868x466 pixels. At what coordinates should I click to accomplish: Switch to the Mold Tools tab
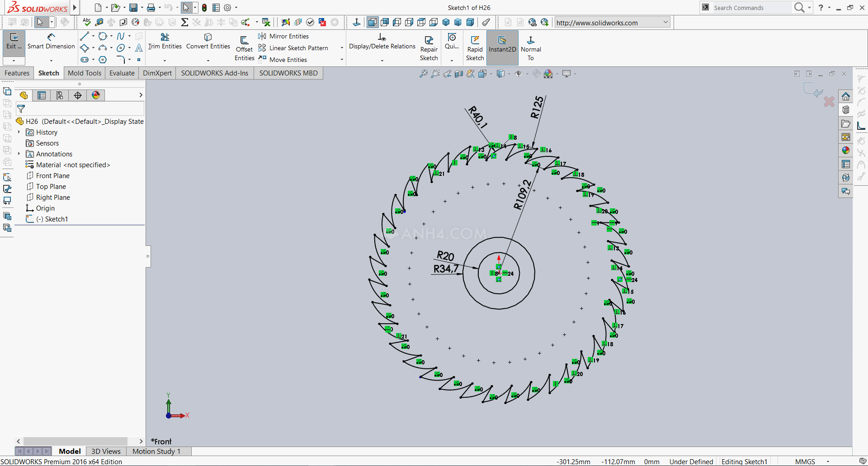tap(85, 73)
